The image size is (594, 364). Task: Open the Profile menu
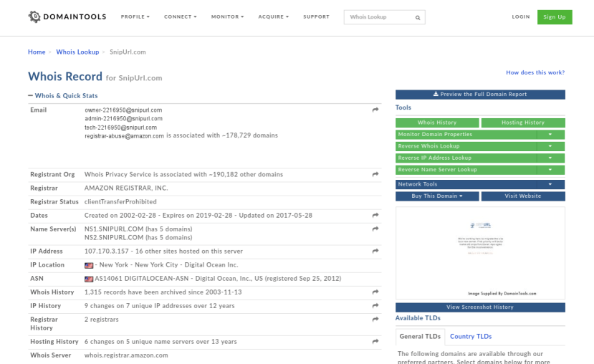pyautogui.click(x=135, y=16)
